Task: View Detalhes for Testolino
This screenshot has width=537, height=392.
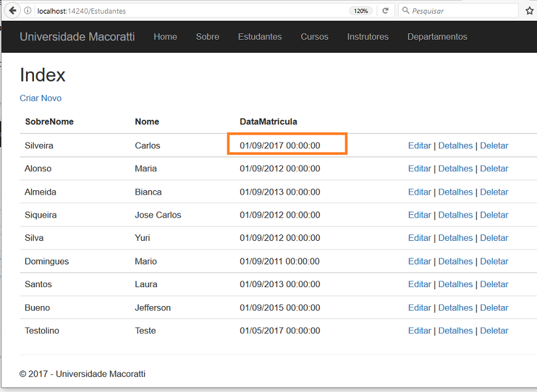Action: point(456,331)
